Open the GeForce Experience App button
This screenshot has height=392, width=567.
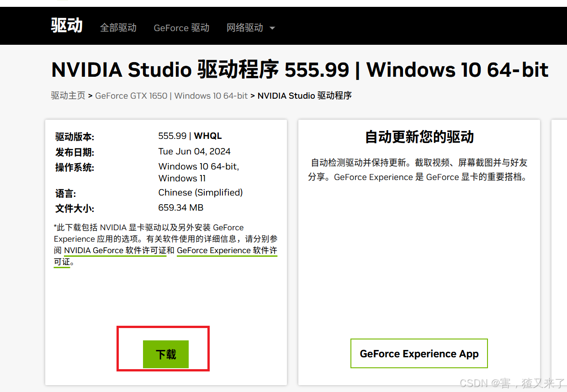click(x=419, y=354)
